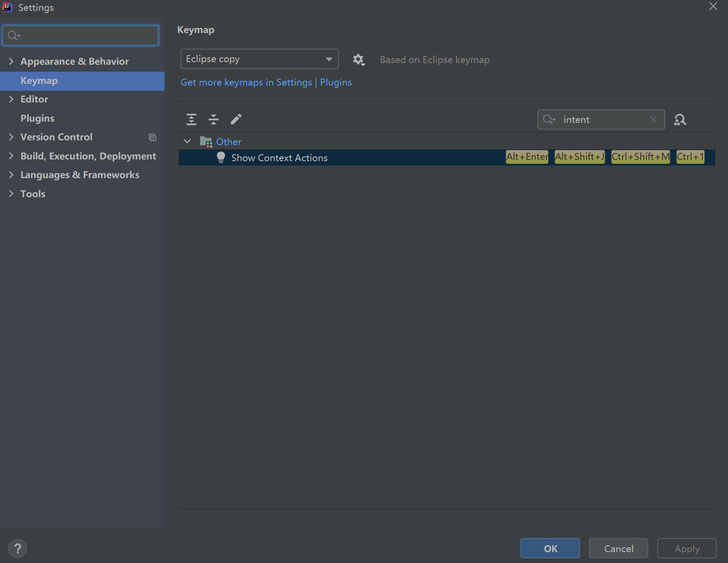Click the settings search magnifier icon

14,36
